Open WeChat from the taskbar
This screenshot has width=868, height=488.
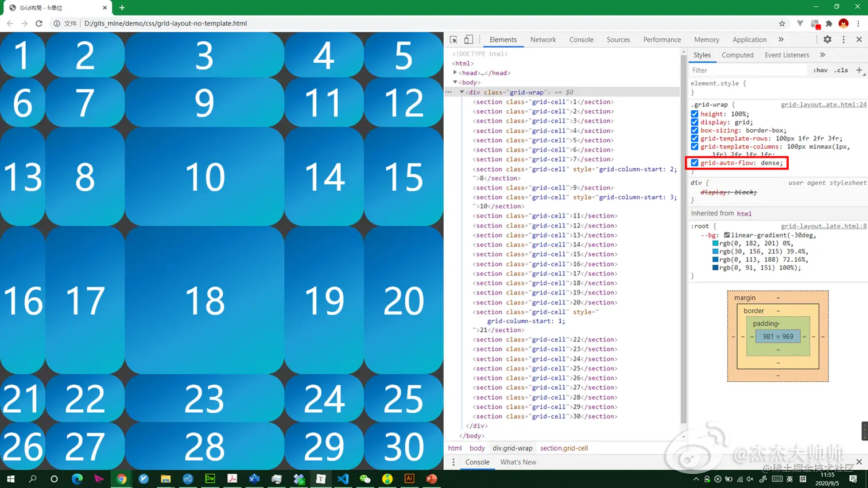(365, 479)
